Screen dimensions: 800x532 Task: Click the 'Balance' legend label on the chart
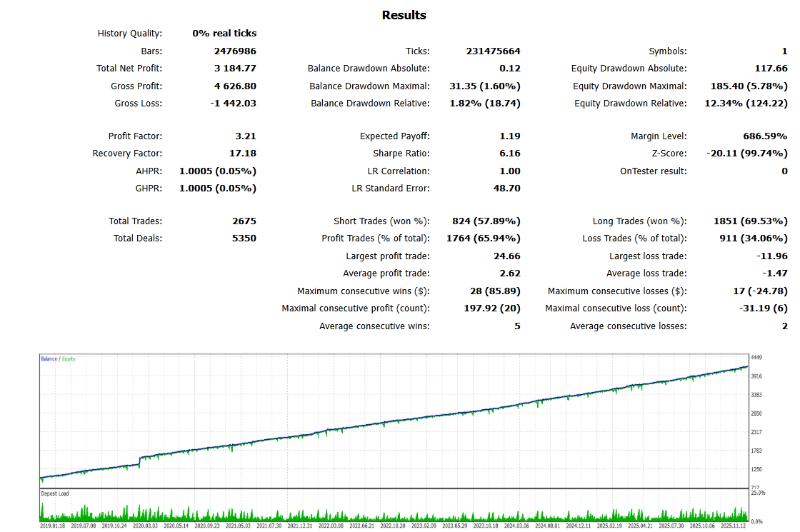(49, 359)
